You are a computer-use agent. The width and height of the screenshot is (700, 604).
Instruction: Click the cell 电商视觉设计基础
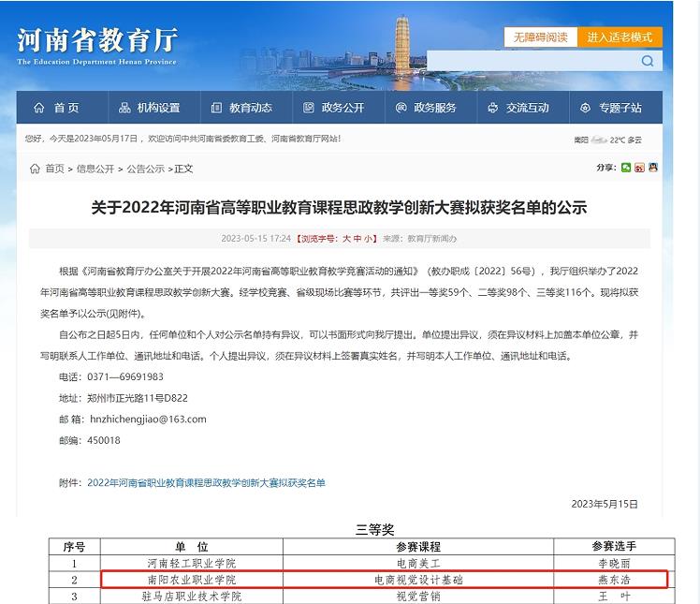pyautogui.click(x=418, y=580)
